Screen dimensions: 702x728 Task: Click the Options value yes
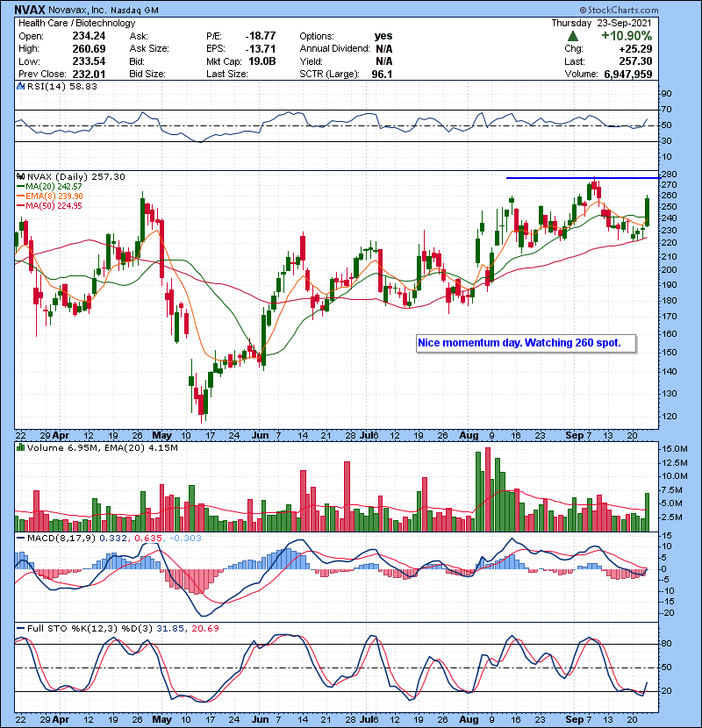pos(383,36)
